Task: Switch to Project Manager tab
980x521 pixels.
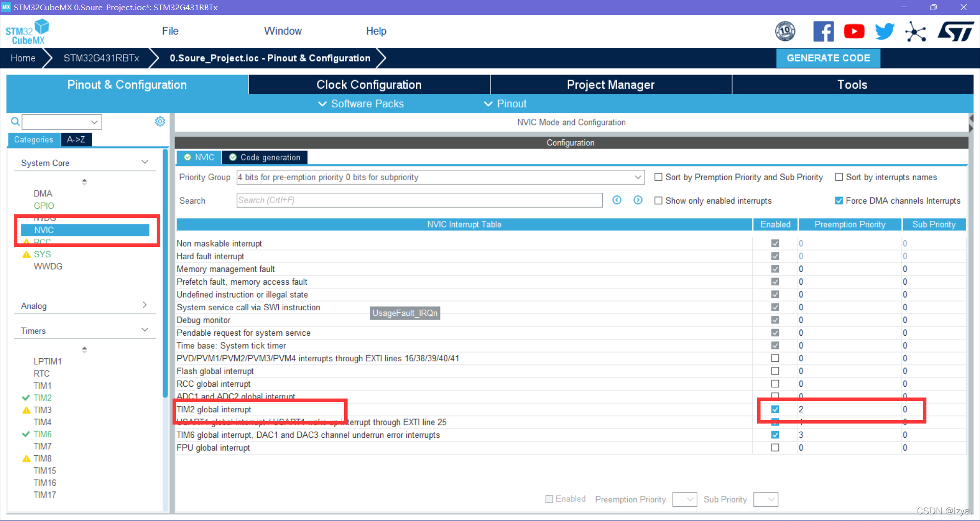Action: pos(610,85)
